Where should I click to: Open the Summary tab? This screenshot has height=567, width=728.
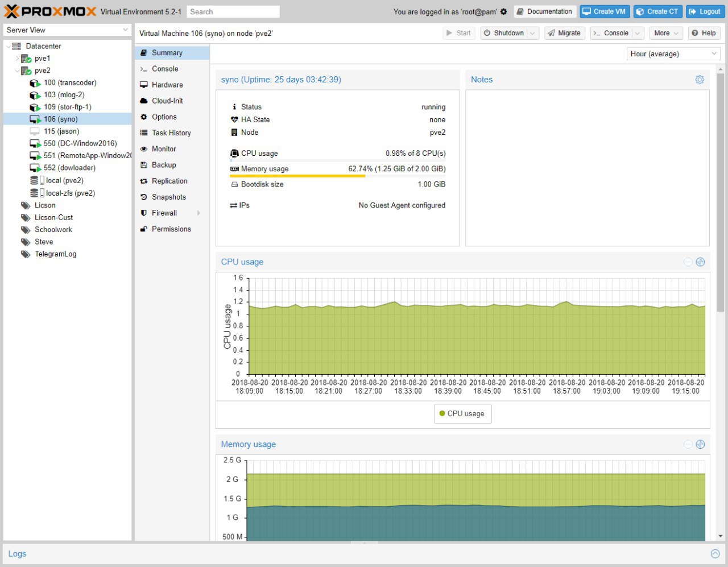(172, 53)
